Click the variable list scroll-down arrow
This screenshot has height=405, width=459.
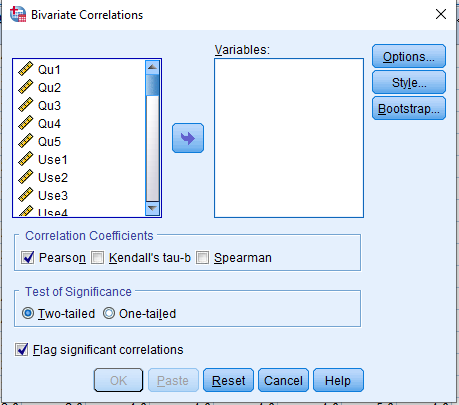point(153,209)
